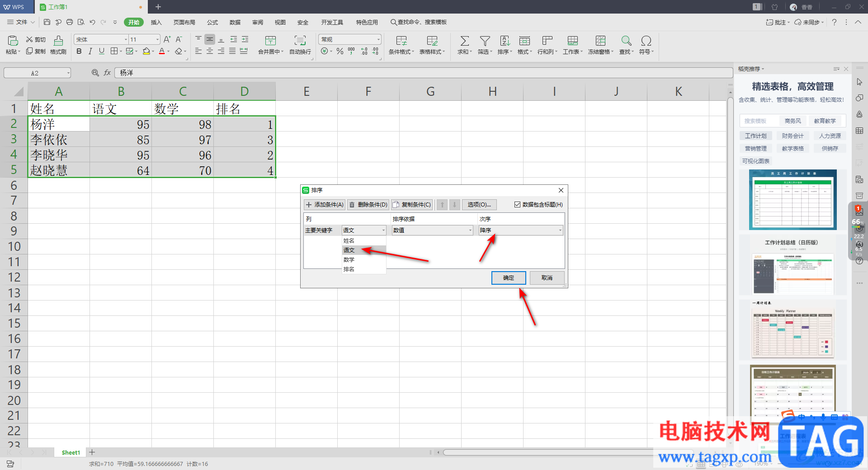Click the 工作计划 template category
The height and width of the screenshot is (470, 868).
755,136
